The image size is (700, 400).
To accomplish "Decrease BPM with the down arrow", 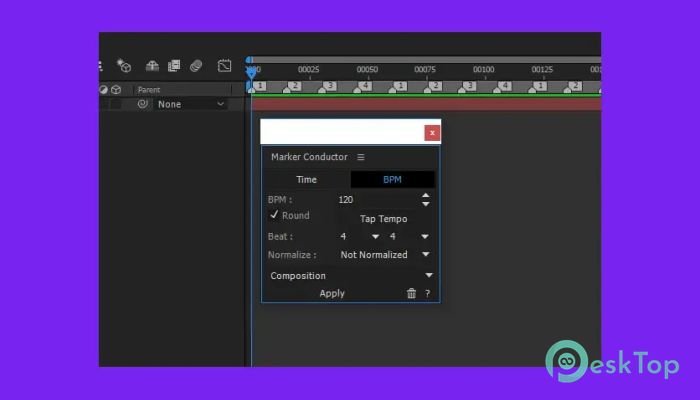I will click(x=426, y=204).
